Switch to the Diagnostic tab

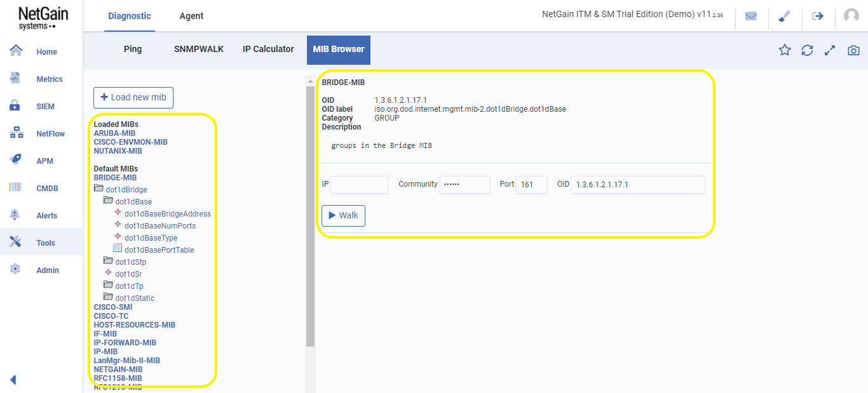click(x=130, y=16)
